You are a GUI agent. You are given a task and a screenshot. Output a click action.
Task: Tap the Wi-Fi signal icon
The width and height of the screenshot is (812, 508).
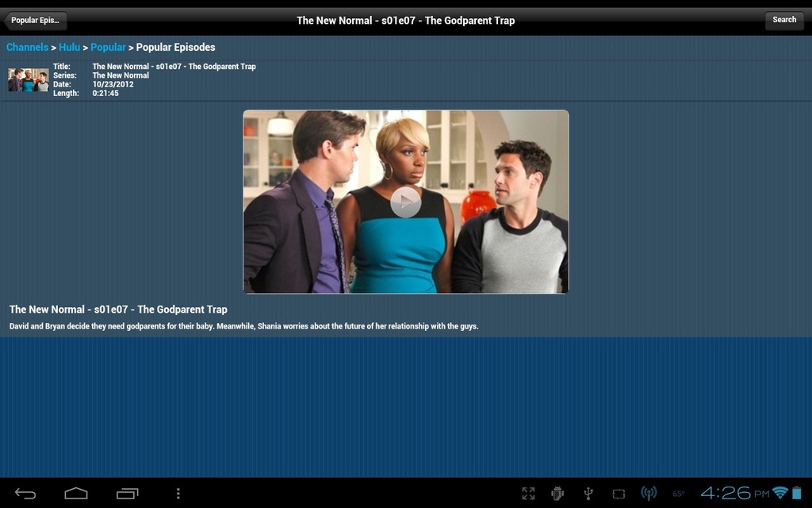(780, 493)
